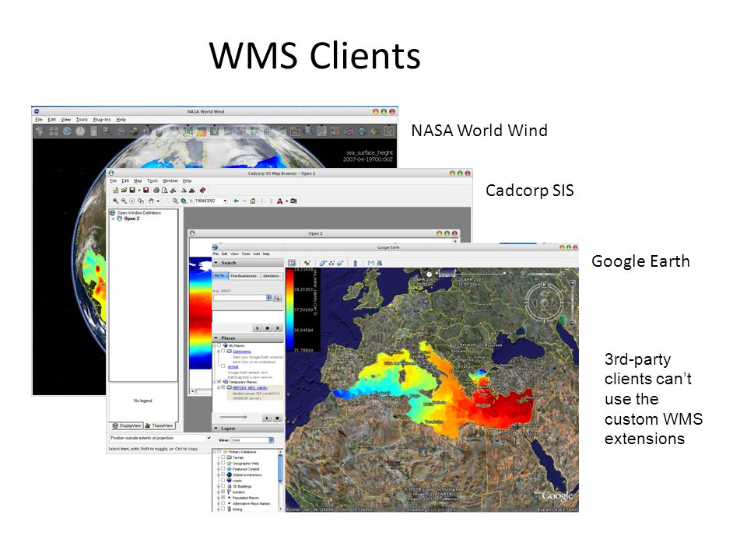
Task: Collapse the Search panel header
Action: 247,263
